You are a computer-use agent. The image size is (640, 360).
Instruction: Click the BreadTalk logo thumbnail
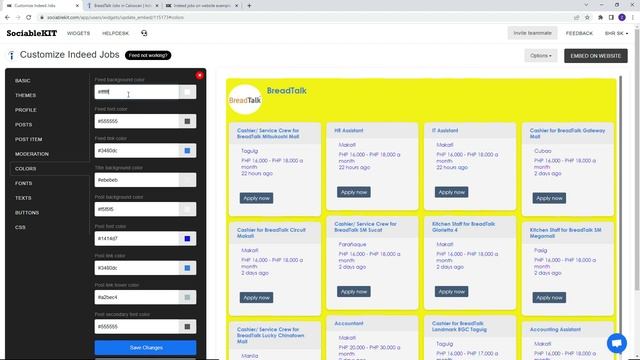245,100
